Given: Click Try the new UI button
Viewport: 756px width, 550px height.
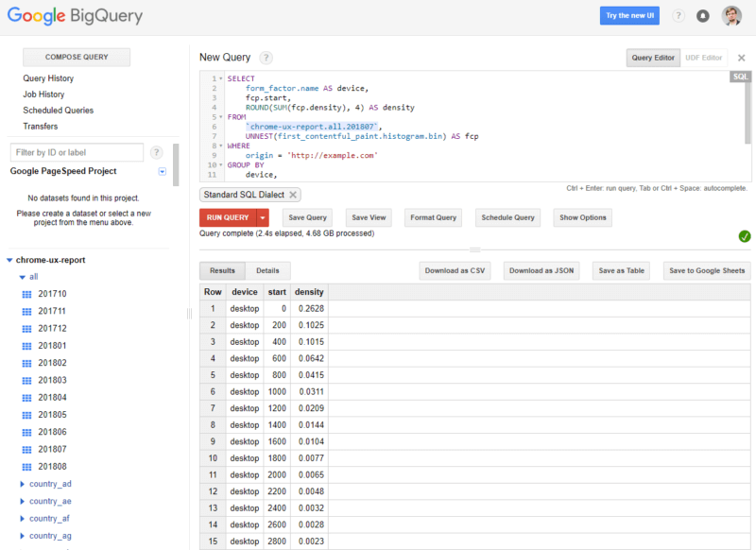Looking at the screenshot, I should coord(629,16).
